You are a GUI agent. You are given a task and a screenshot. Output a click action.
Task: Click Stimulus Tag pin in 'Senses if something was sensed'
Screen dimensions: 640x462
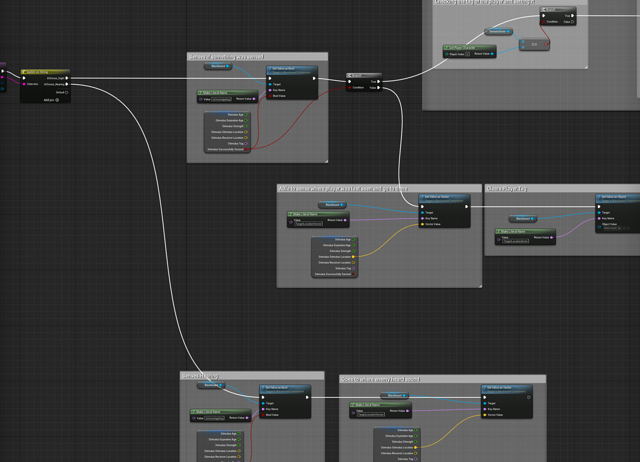tap(246, 143)
